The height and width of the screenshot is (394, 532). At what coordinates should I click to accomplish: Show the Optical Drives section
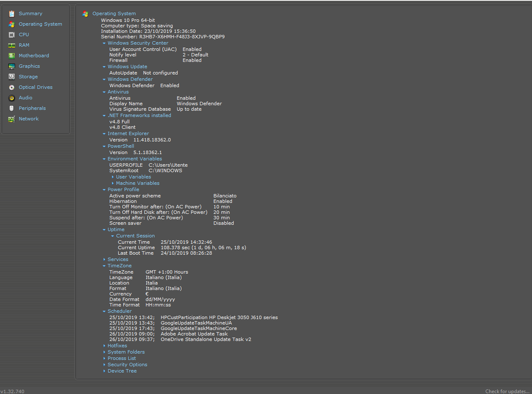[x=35, y=87]
